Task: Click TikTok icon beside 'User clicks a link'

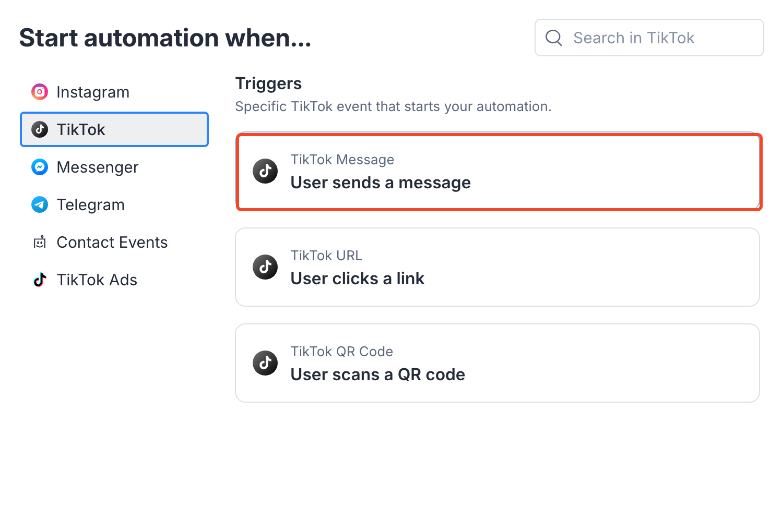Action: [265, 267]
